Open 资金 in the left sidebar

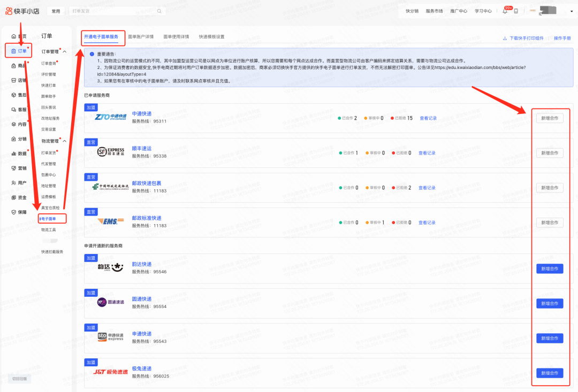coord(19,197)
